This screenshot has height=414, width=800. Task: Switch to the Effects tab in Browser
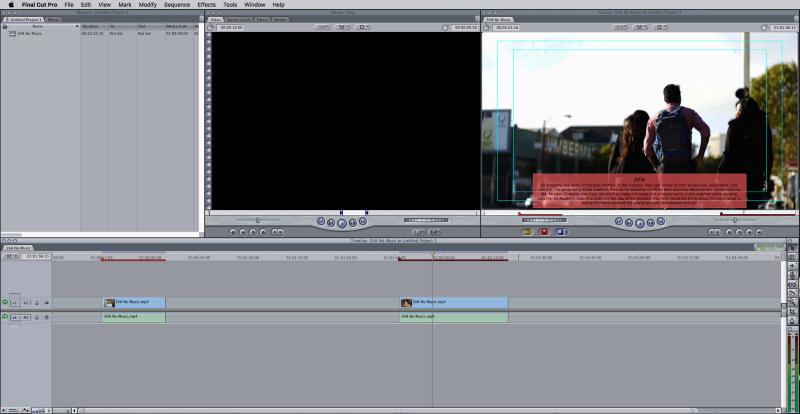54,19
